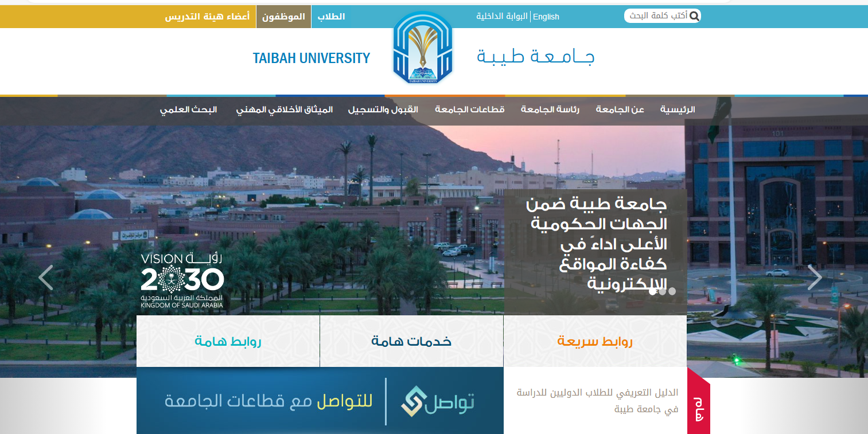Go to previous slide with left arrow

point(46,277)
